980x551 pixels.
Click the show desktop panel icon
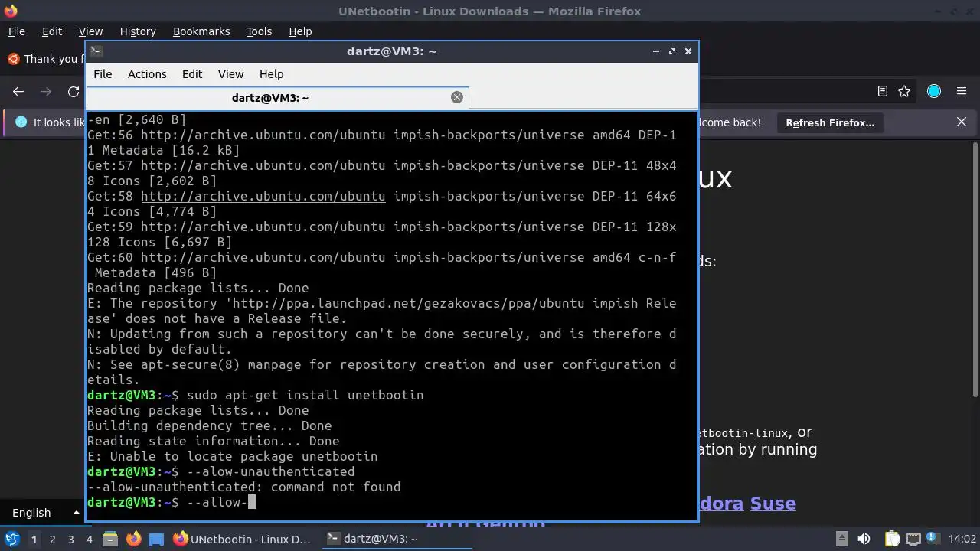pyautogui.click(x=156, y=539)
